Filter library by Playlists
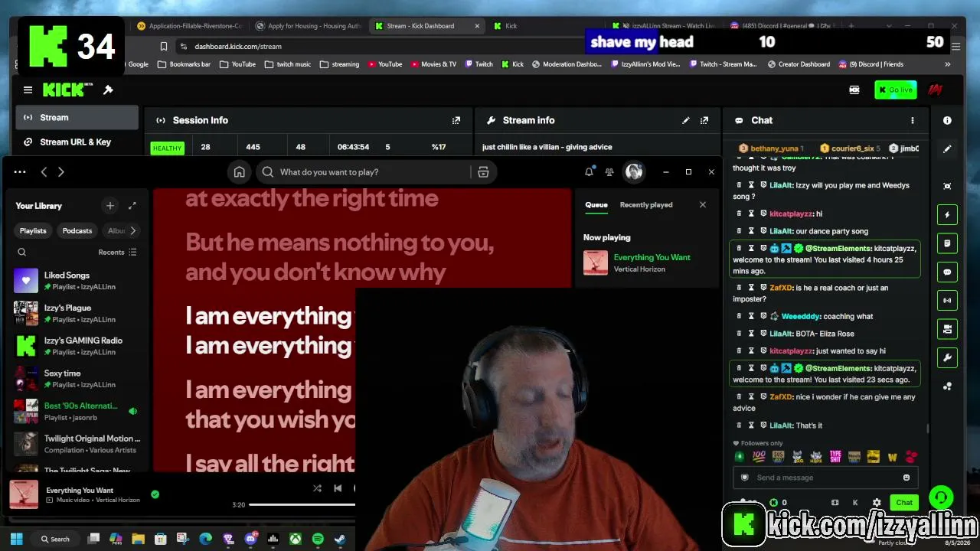 [x=33, y=230]
